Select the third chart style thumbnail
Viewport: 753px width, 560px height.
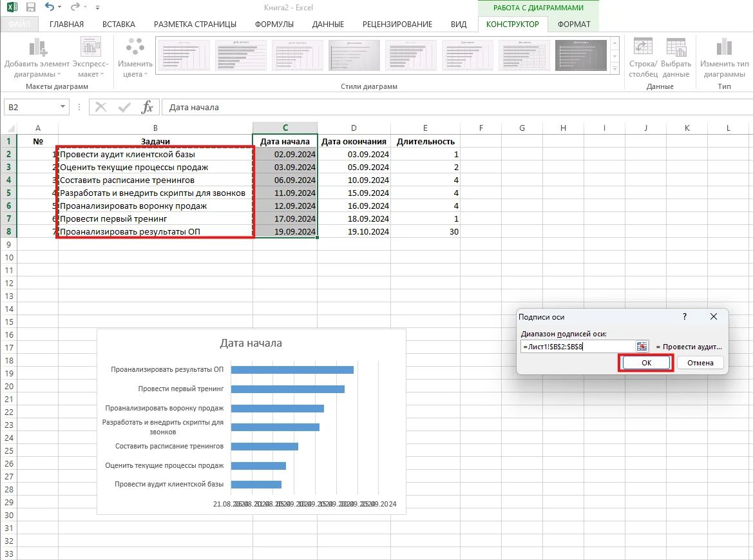(x=297, y=55)
